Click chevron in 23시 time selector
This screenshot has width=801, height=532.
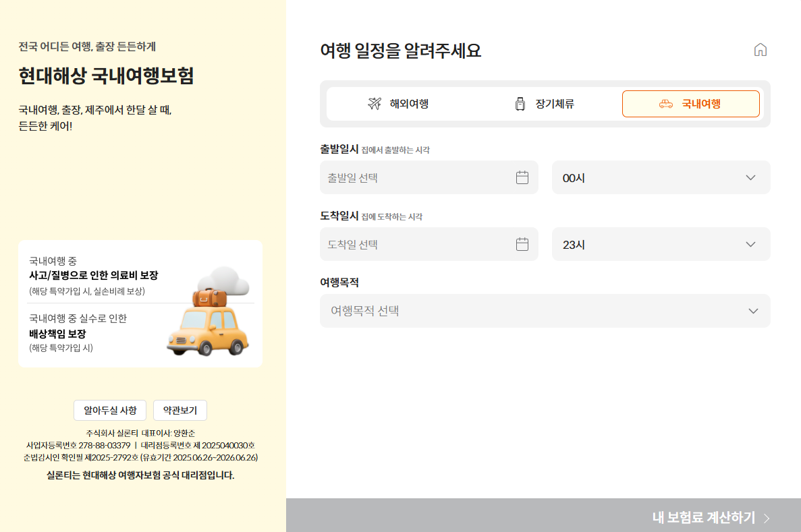(x=750, y=245)
